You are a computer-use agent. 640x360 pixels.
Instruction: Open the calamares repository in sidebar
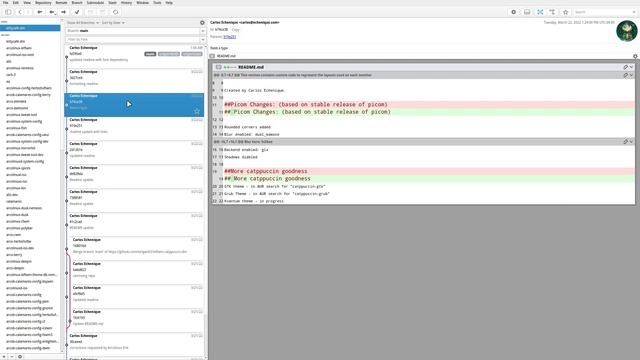(14, 201)
